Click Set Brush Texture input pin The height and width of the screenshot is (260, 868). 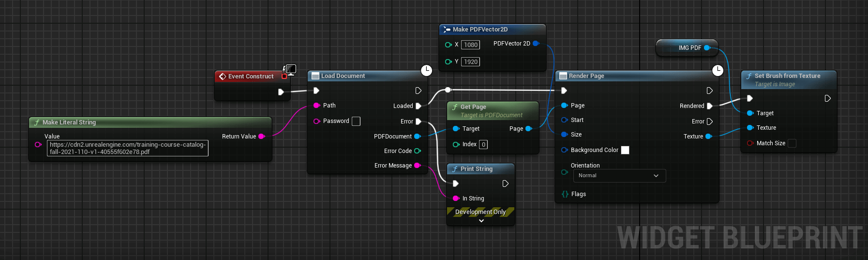coord(750,128)
